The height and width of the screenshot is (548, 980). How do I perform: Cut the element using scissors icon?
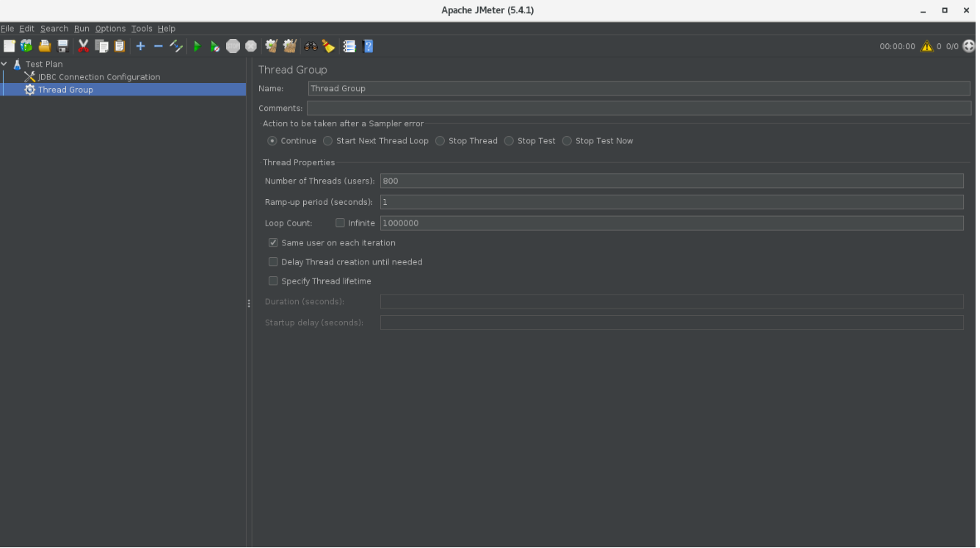click(83, 46)
